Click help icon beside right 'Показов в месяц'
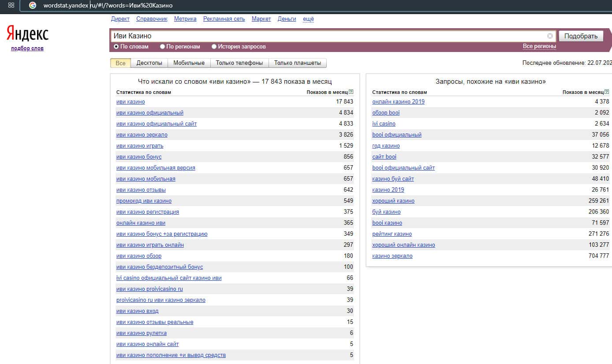The image size is (612, 364). 607,92
